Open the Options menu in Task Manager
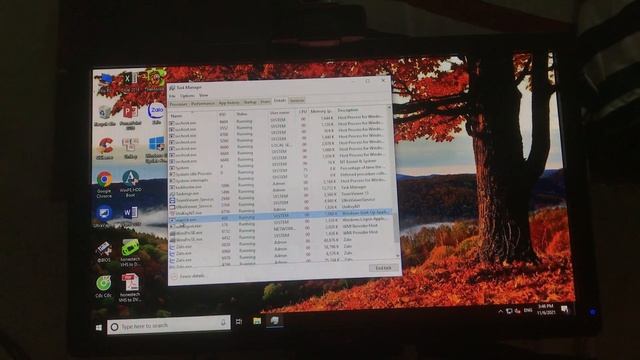Image resolution: width=640 pixels, height=360 pixels. coord(187,96)
